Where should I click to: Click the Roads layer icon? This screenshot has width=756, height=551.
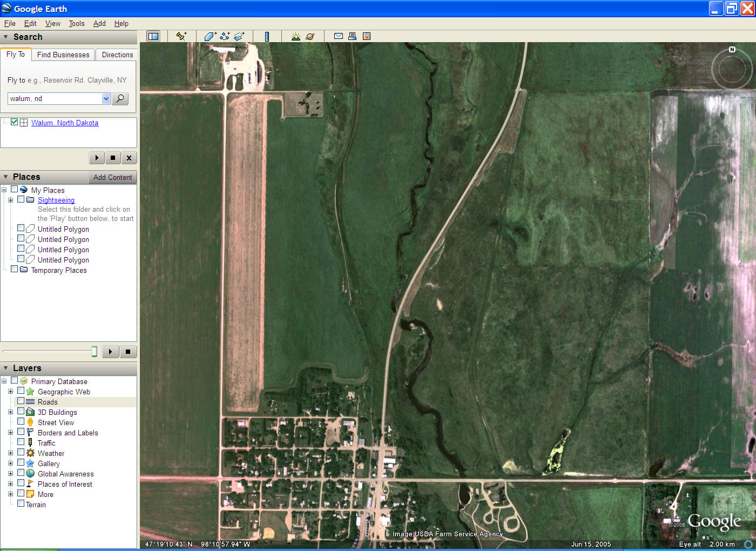(x=30, y=402)
